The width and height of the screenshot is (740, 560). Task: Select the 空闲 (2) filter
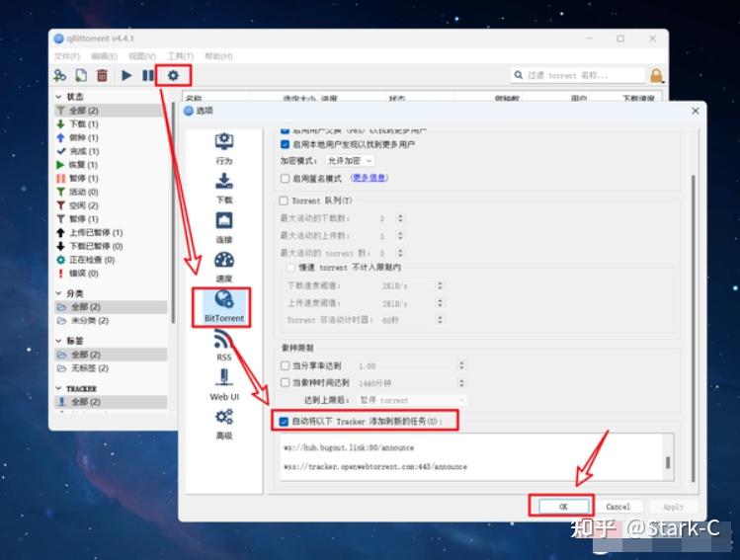[83, 205]
